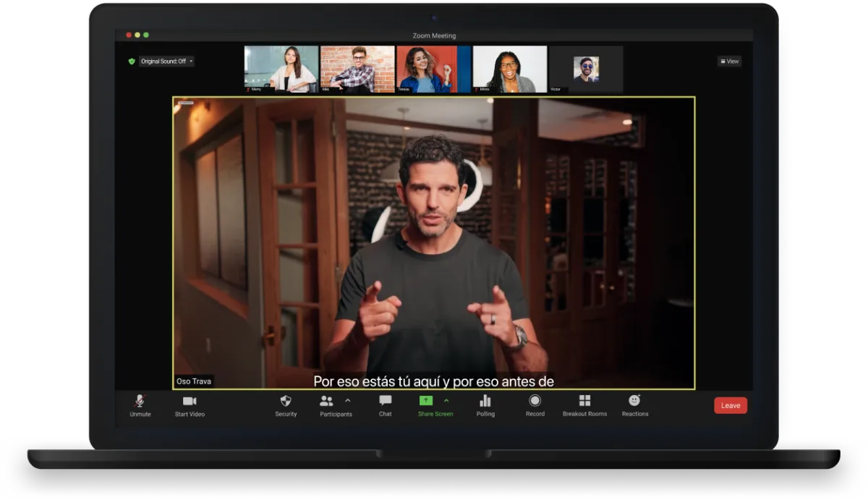Close the window with red button
This screenshot has width=868, height=500.
pos(129,35)
